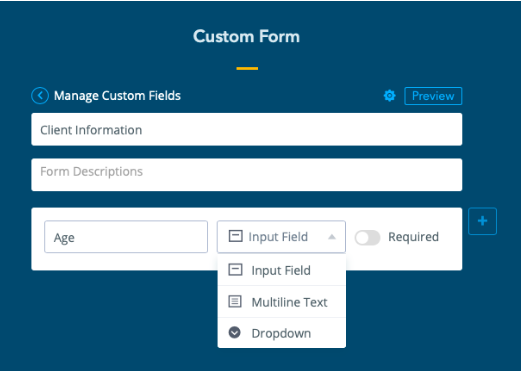Select the Dropdown field type option
522x371 pixels.
pyautogui.click(x=282, y=333)
